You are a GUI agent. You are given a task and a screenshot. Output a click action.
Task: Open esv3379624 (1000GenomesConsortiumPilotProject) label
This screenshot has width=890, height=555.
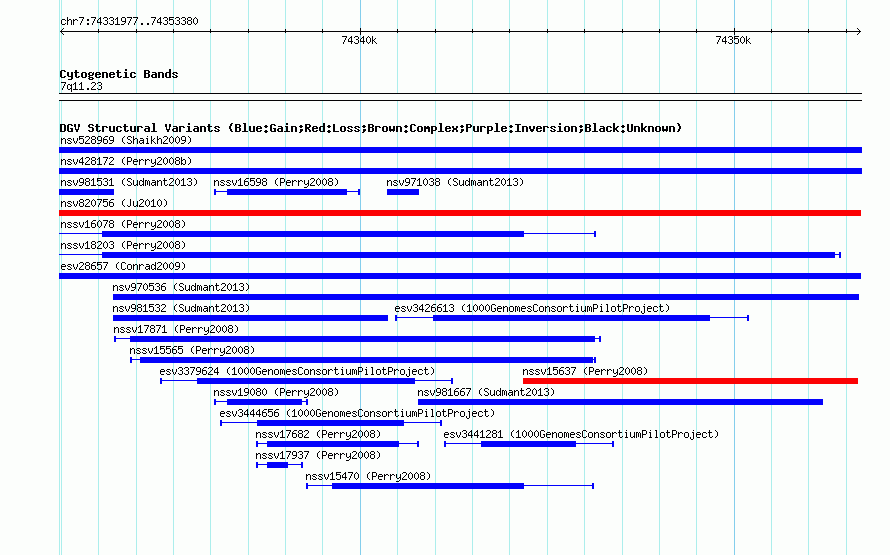point(297,371)
